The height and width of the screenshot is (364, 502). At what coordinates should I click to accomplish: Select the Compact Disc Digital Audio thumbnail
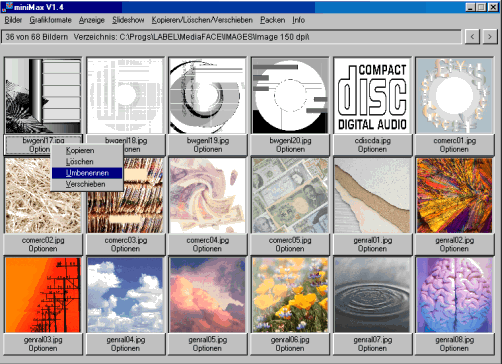point(372,96)
